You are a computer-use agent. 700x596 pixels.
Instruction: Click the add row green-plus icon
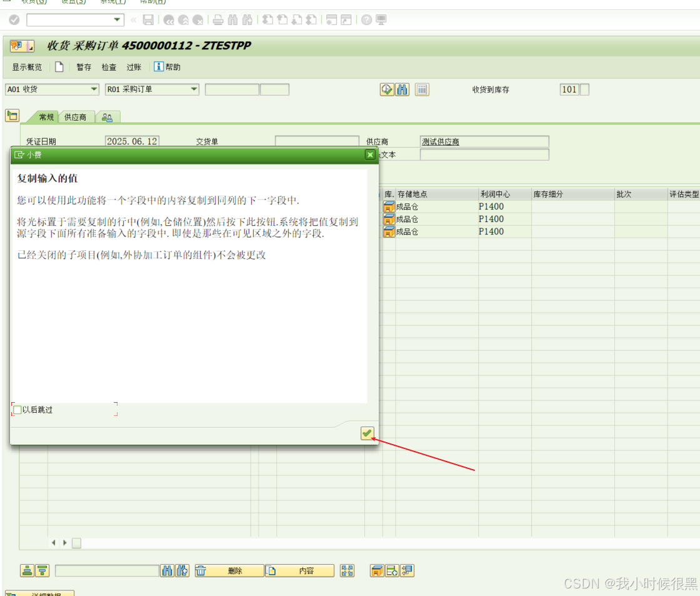point(392,570)
